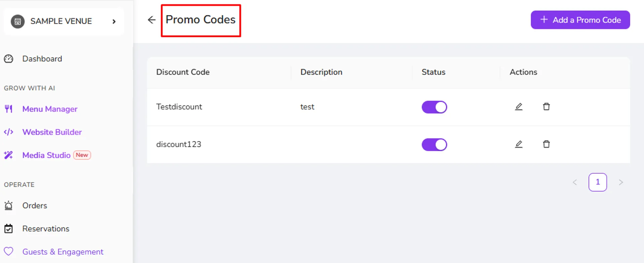Image resolution: width=644 pixels, height=263 pixels.
Task: Click the venue store icon next to SAMPLE VENUE
Action: 17,21
